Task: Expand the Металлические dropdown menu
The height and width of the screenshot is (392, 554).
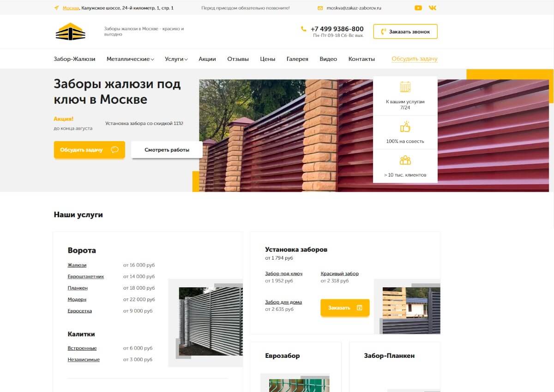Action: click(x=130, y=59)
